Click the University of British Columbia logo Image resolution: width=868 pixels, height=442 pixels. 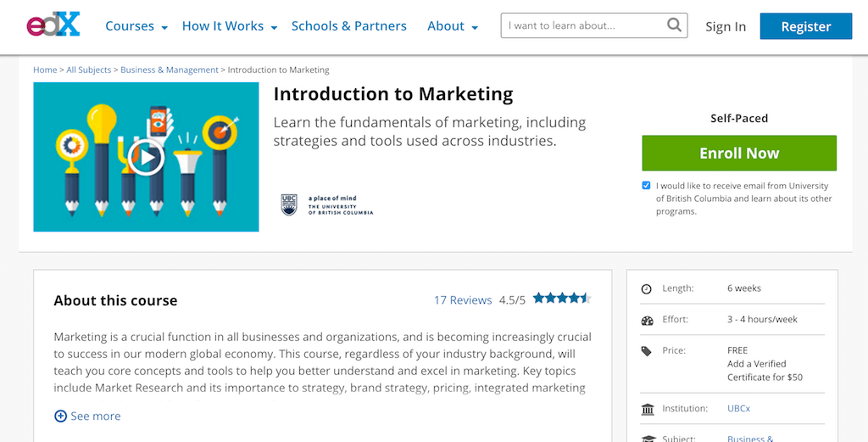326,204
